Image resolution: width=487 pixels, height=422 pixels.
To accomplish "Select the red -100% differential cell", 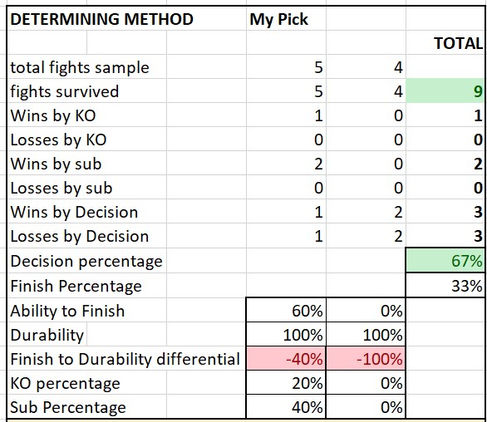I will click(x=366, y=359).
